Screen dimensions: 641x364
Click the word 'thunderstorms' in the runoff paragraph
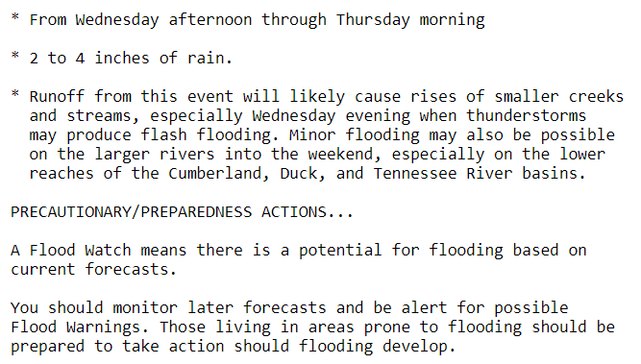pyautogui.click(x=527, y=116)
